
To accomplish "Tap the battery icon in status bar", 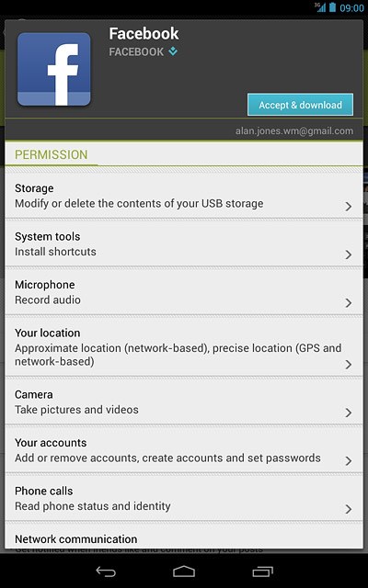I will click(x=332, y=7).
